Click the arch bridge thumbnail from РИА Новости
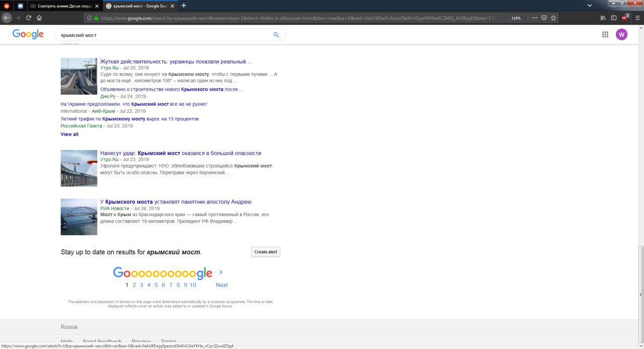 (x=79, y=217)
